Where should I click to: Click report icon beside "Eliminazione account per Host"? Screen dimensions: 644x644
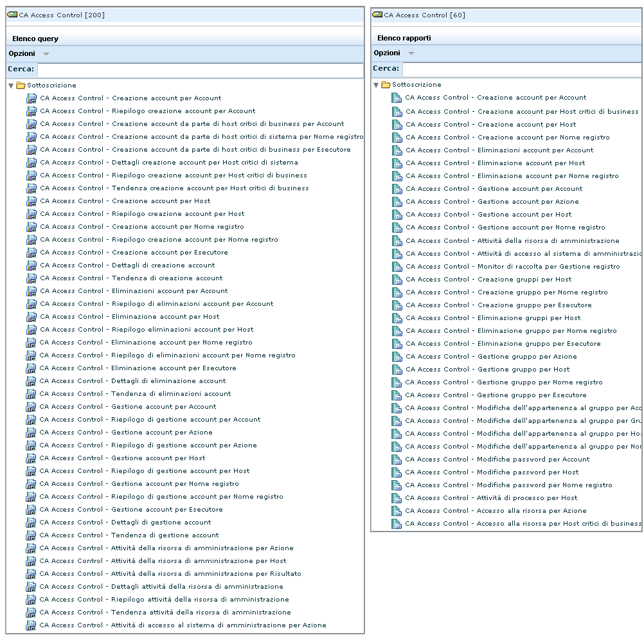pyautogui.click(x=395, y=163)
